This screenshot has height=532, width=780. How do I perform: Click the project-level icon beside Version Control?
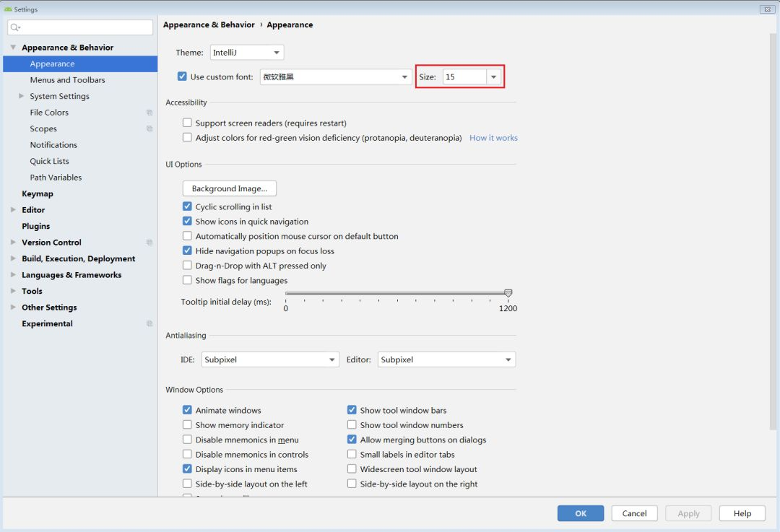coord(149,243)
